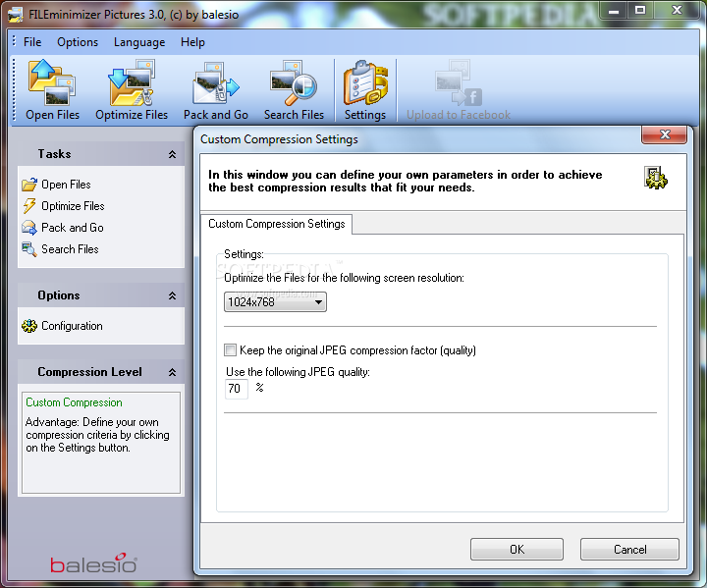
Task: Click the Search Files task link
Action: tap(70, 249)
